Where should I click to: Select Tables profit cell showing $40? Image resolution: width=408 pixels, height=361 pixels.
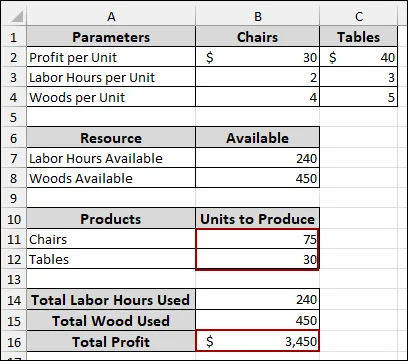click(x=359, y=57)
